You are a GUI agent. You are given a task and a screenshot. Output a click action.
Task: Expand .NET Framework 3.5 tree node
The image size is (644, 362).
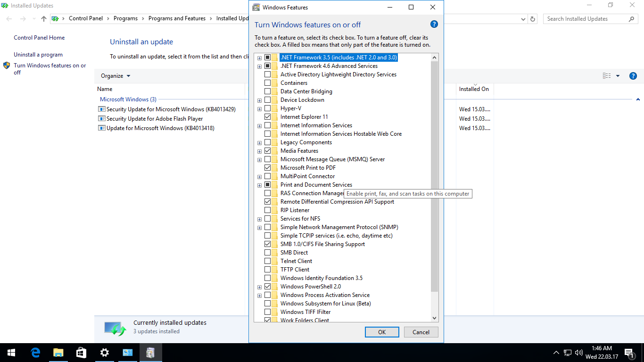259,58
